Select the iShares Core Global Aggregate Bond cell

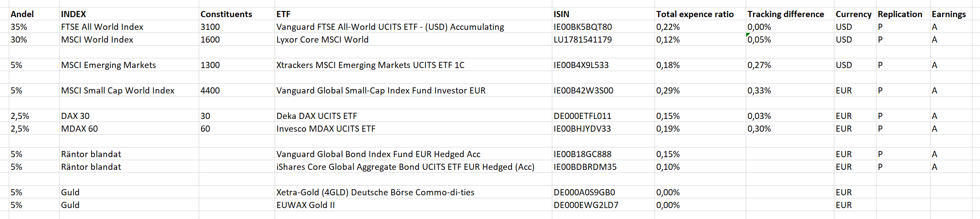pyautogui.click(x=413, y=167)
